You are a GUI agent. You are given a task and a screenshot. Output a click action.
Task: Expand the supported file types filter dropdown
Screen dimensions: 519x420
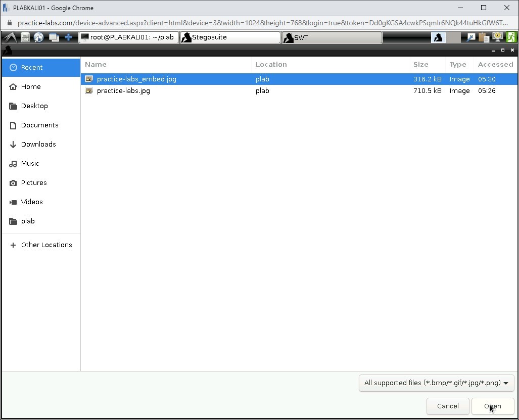coord(436,383)
